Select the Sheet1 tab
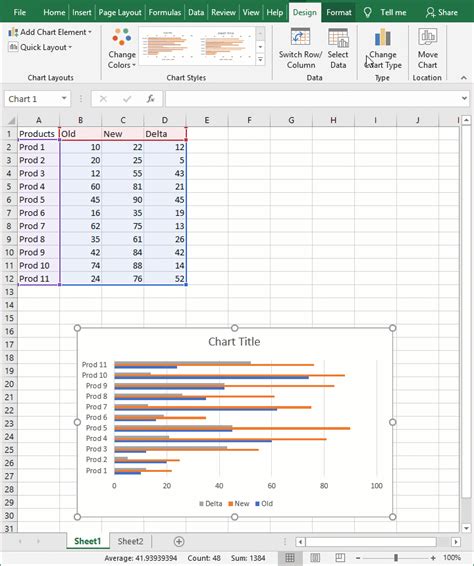Viewport: 474px width, 566px height. [x=87, y=541]
